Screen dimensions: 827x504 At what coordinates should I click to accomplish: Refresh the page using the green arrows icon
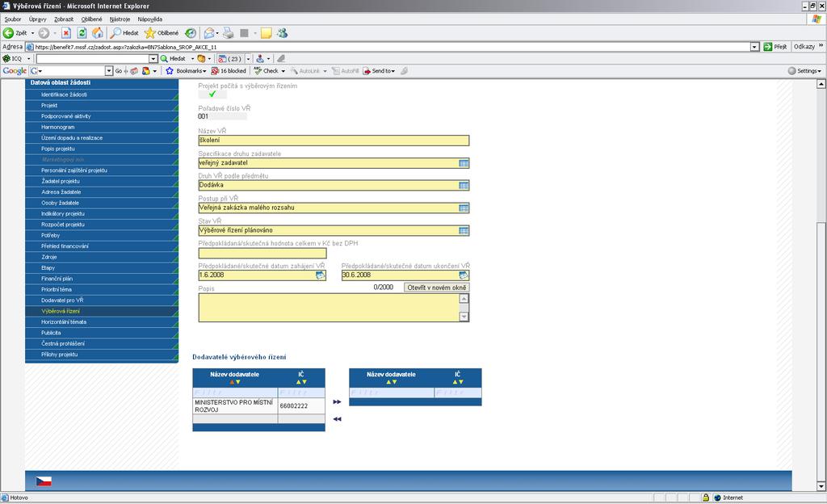(x=82, y=33)
